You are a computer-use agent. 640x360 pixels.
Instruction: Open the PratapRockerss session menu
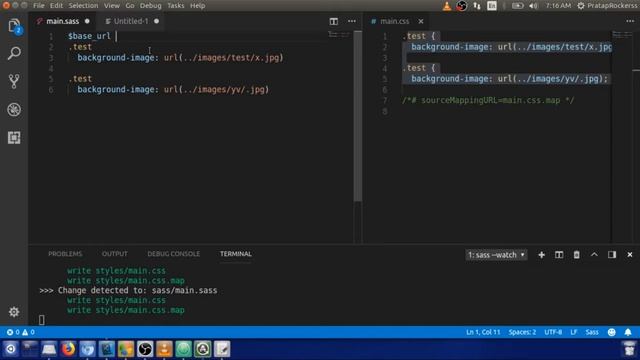tap(607, 6)
